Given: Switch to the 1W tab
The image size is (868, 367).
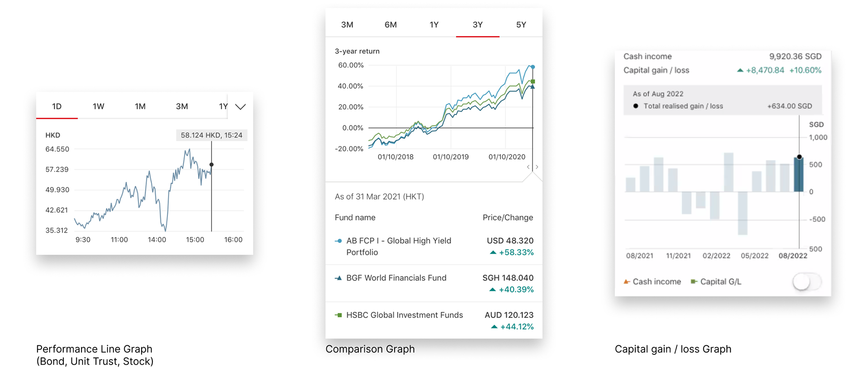Looking at the screenshot, I should click(99, 106).
